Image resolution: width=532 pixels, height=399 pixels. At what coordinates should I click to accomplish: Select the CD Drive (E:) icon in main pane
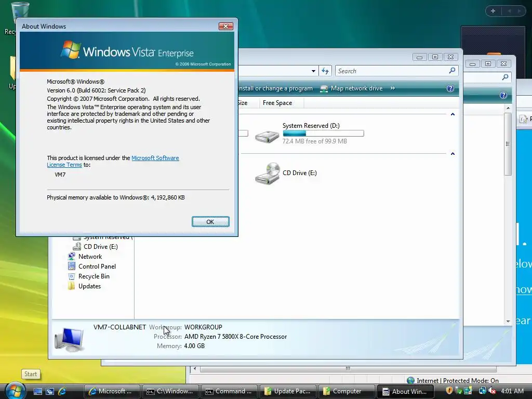268,174
